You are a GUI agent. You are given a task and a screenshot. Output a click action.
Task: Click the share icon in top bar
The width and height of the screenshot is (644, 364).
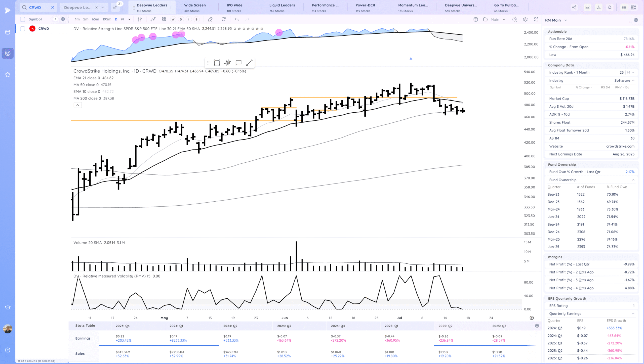(574, 8)
